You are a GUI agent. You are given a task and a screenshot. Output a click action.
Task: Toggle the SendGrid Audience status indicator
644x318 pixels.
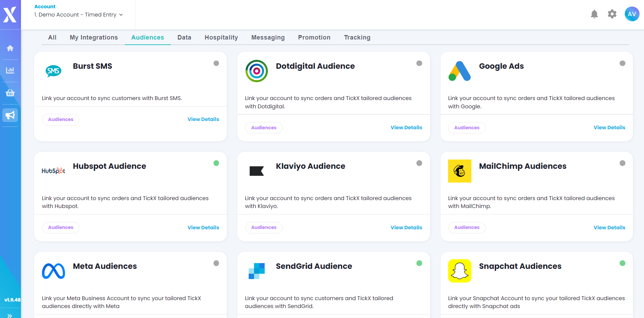pyautogui.click(x=419, y=263)
